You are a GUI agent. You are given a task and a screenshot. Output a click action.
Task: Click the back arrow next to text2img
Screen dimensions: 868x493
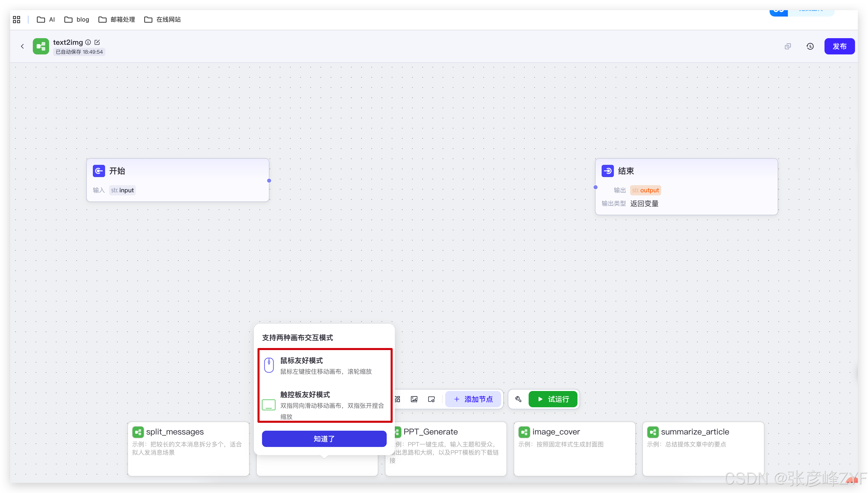click(22, 46)
